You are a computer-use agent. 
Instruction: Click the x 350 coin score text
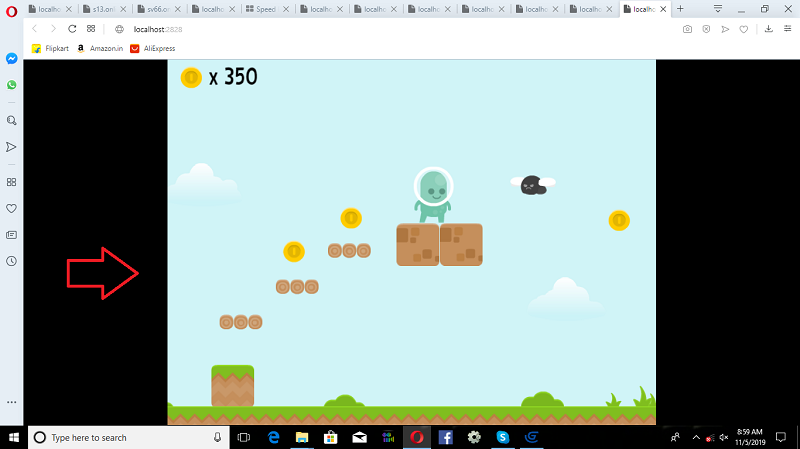(x=233, y=77)
